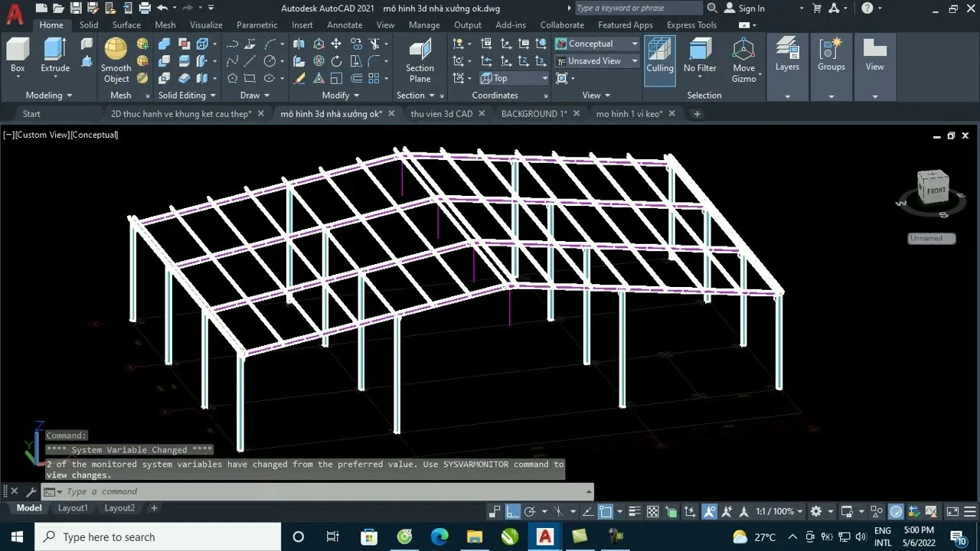Toggle transparency display in status bar
This screenshot has width=980, height=551.
(x=653, y=511)
